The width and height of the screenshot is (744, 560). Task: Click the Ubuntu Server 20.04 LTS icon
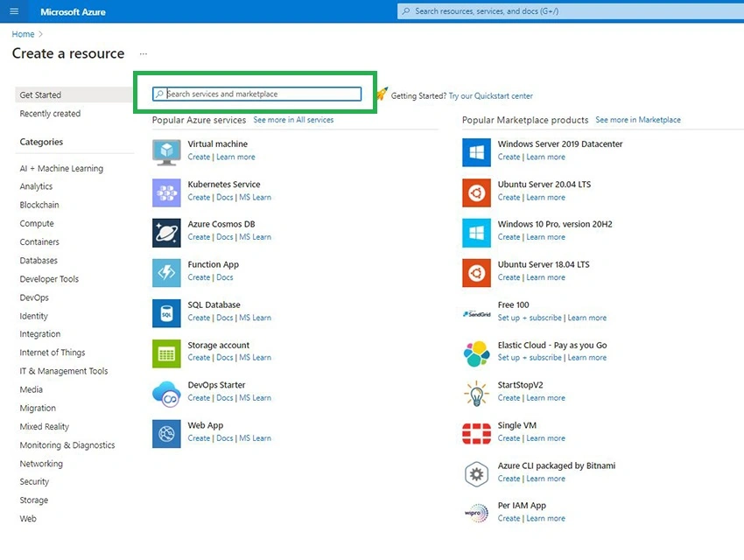(x=476, y=192)
